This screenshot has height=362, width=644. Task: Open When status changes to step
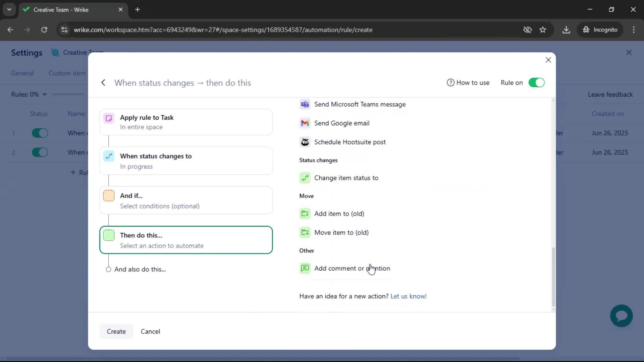(x=186, y=161)
